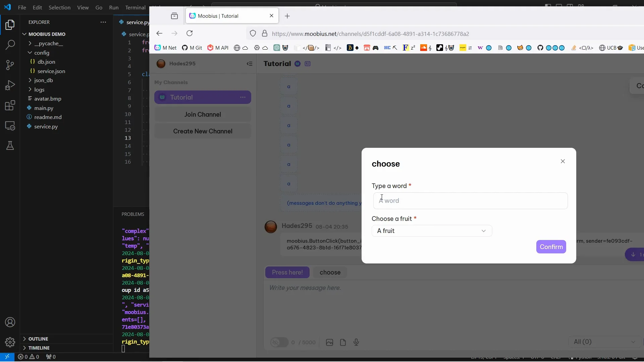The image size is (644, 362).
Task: Open Tutorial channel options menu
Action: click(243, 97)
